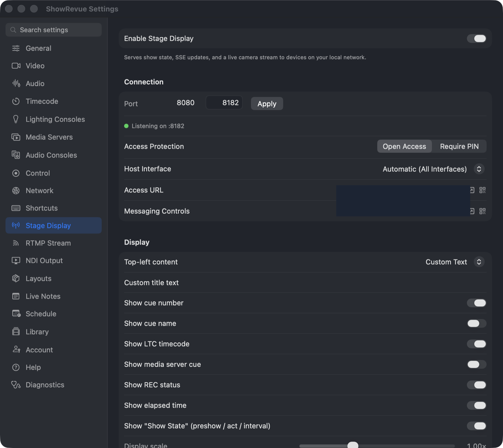The width and height of the screenshot is (503, 448).
Task: Toggle Show media server cue switch
Action: click(x=477, y=364)
